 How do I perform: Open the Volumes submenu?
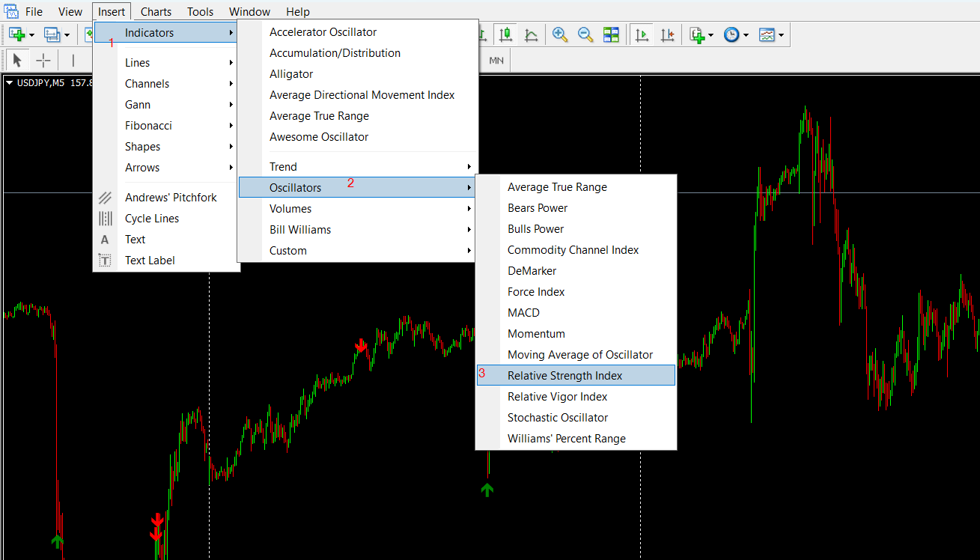(358, 209)
